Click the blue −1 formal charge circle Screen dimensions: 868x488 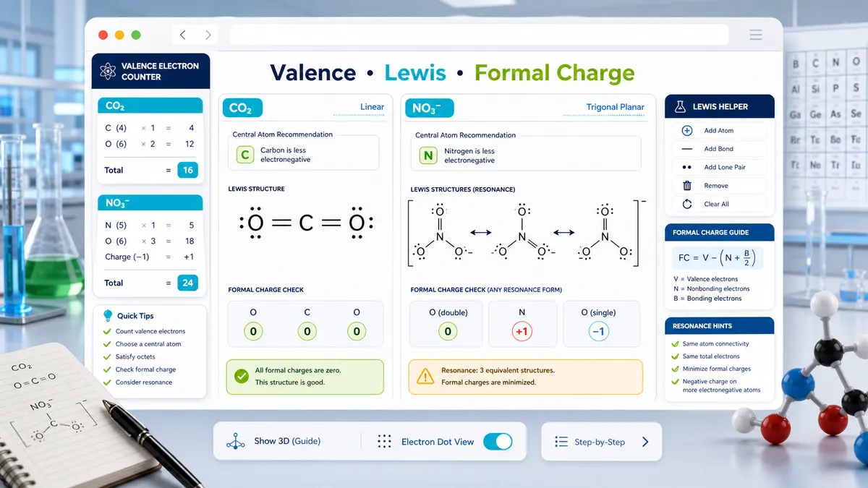coord(600,332)
